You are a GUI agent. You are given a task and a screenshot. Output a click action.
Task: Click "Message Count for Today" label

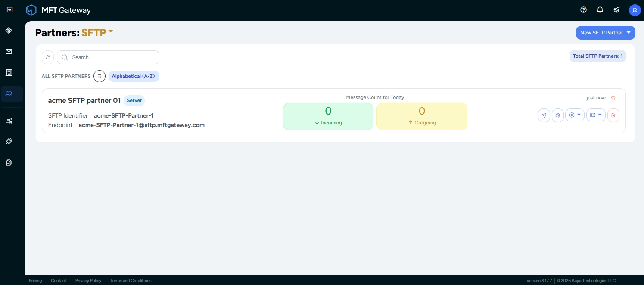coord(375,97)
